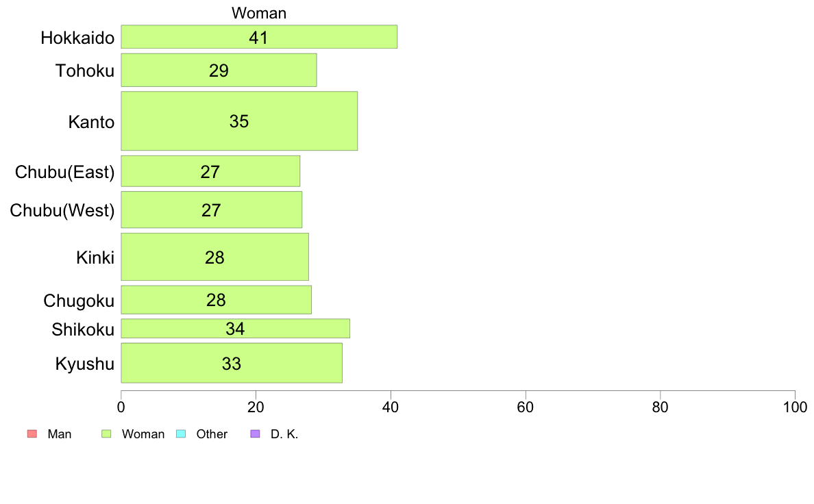814x504 pixels.
Task: Click the 100 tick label on axis
Action: 795,407
